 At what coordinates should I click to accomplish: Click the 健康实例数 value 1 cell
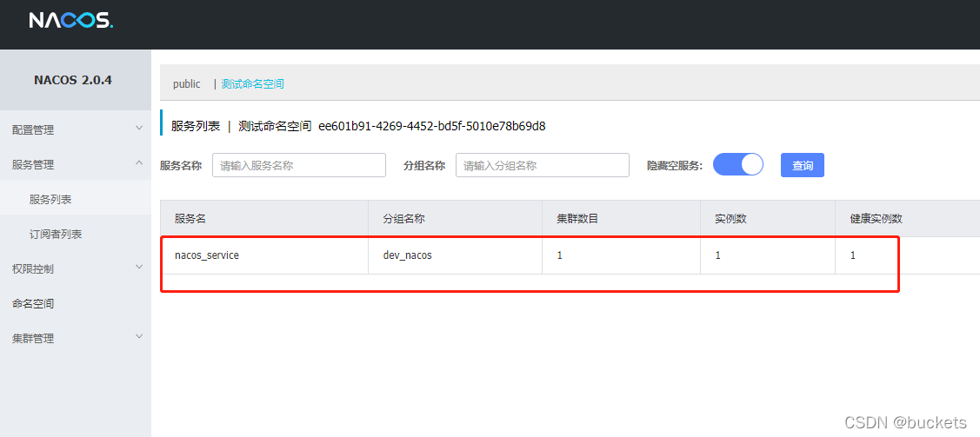coord(908,255)
